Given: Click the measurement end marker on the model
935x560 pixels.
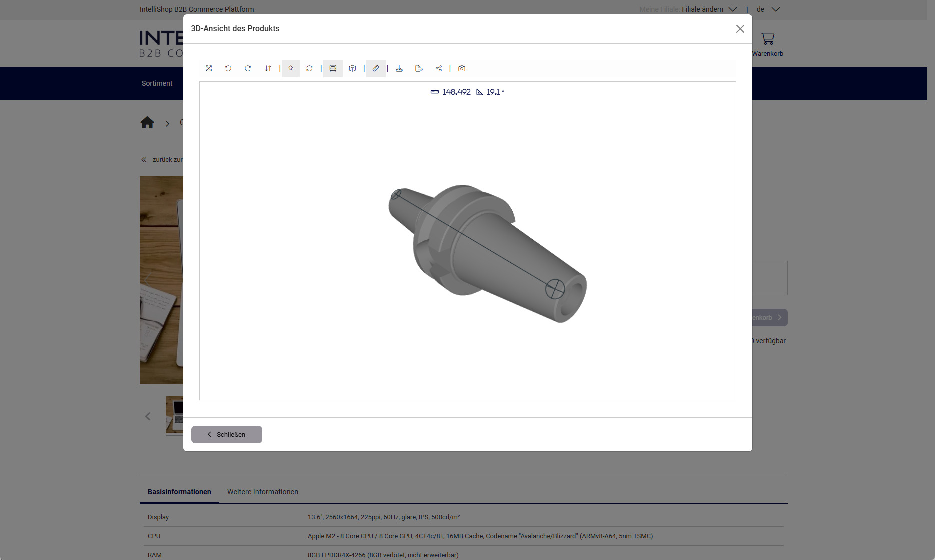Looking at the screenshot, I should [555, 289].
